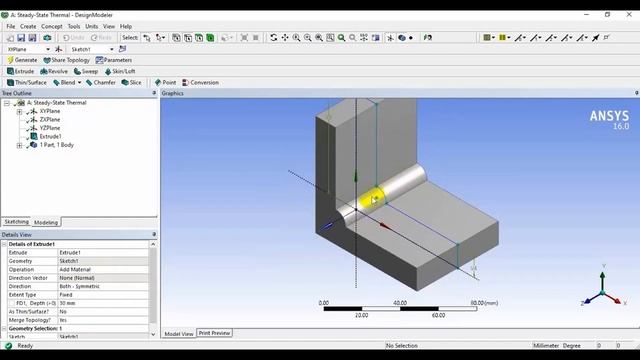Open the XYPlane plane dropdown
The height and width of the screenshot is (360, 640).
click(x=48, y=49)
